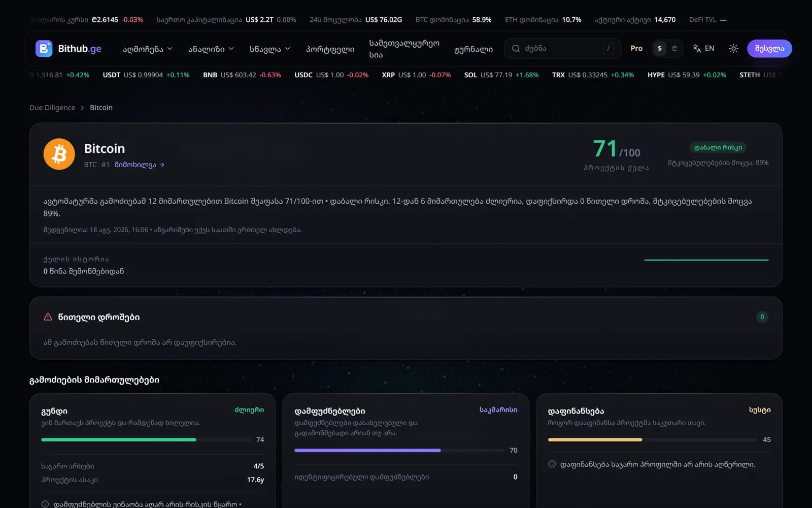Toggle the light theme sun button
Screen dimensions: 812x508
click(x=733, y=48)
